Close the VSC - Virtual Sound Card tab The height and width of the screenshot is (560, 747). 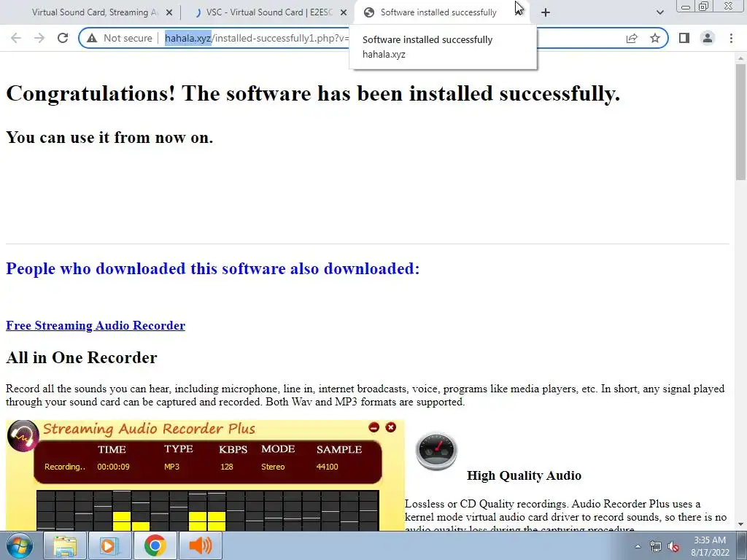pos(344,12)
